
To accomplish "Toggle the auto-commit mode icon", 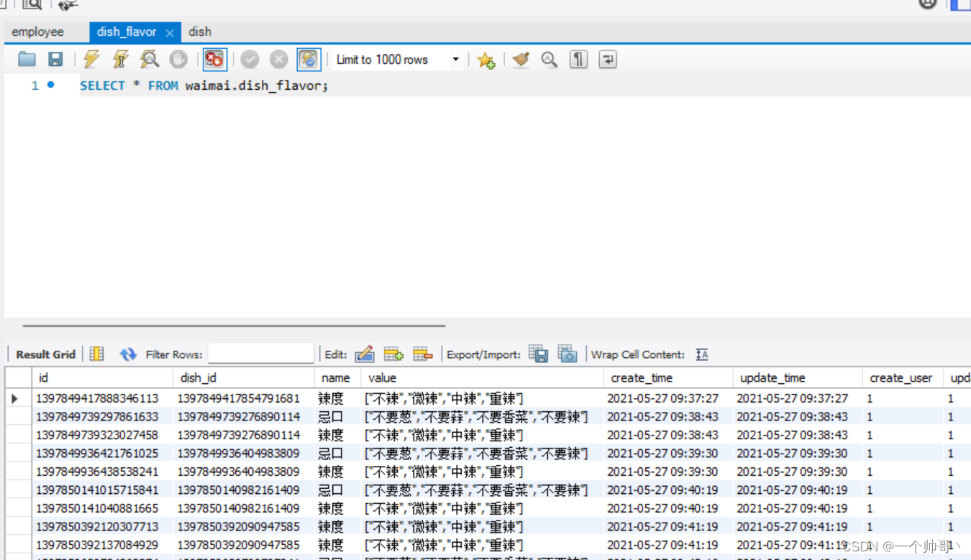I will pyautogui.click(x=309, y=60).
